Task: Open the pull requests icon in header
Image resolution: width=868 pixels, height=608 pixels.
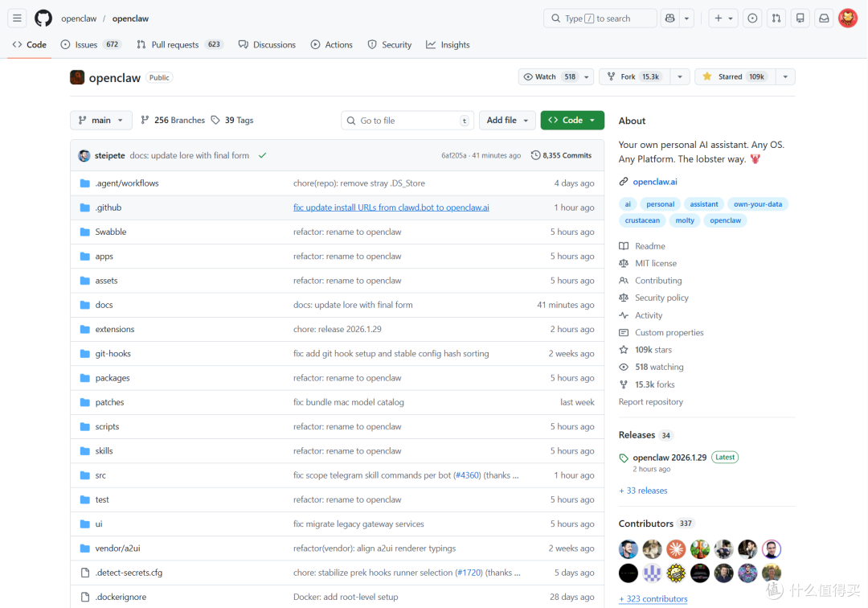Action: [776, 18]
